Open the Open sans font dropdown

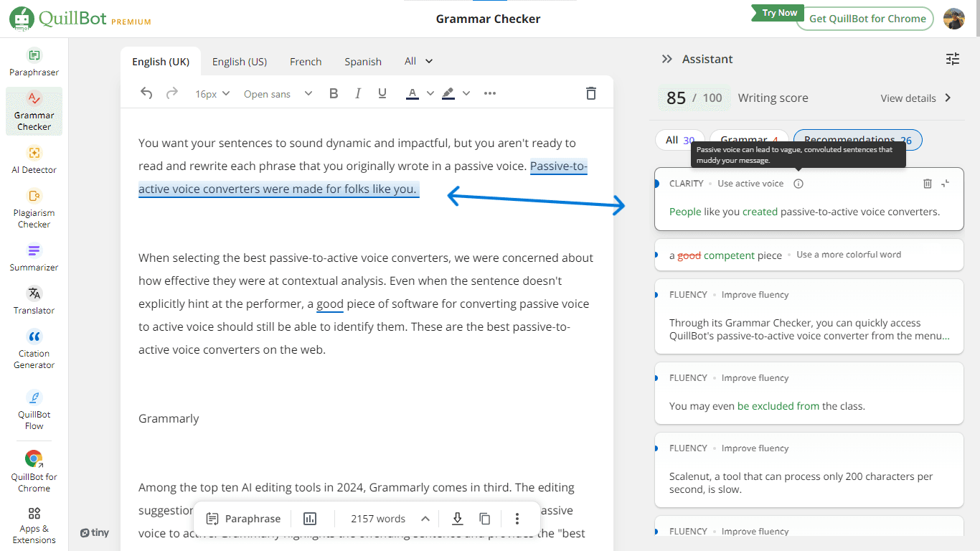pyautogui.click(x=278, y=93)
